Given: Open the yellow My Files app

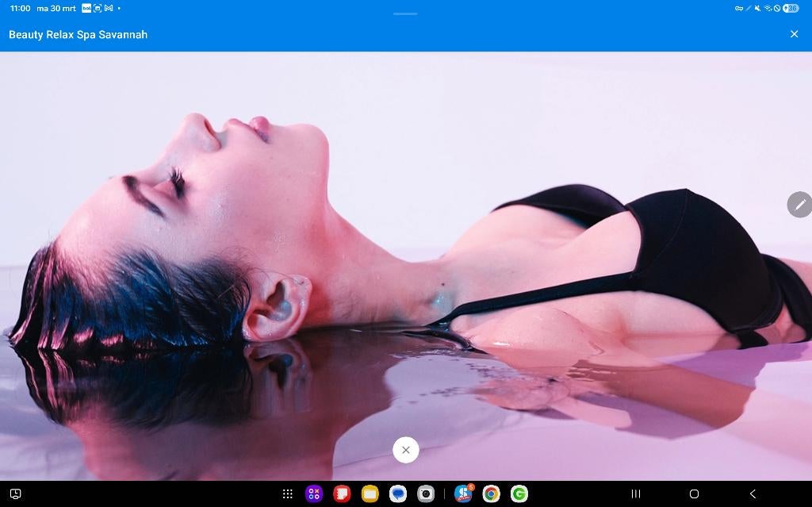Looking at the screenshot, I should click(370, 494).
